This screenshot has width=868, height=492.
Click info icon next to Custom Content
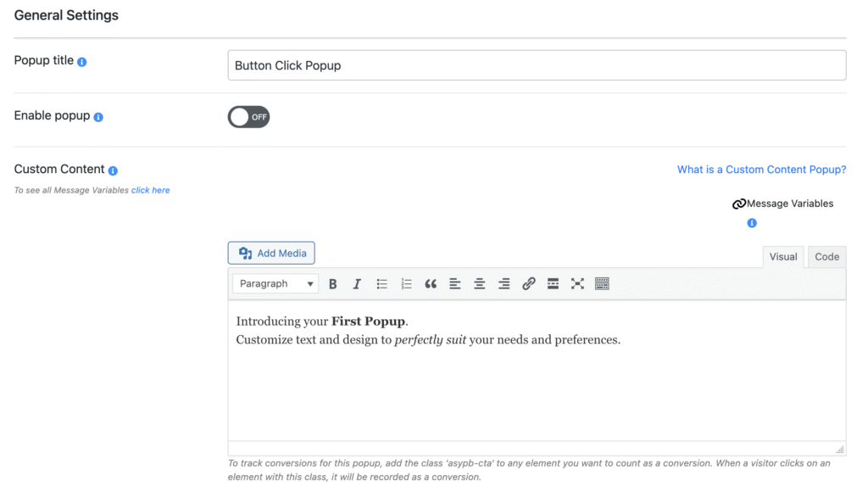click(x=113, y=171)
